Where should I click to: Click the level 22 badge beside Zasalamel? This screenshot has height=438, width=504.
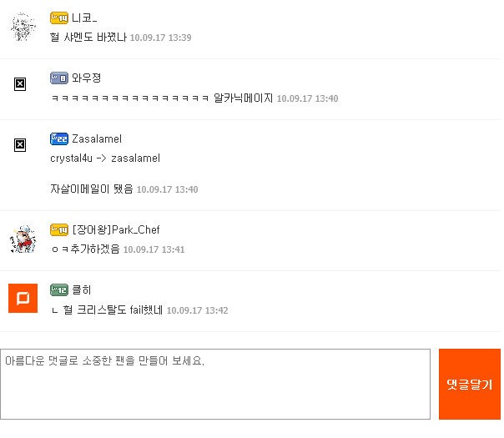pos(58,138)
